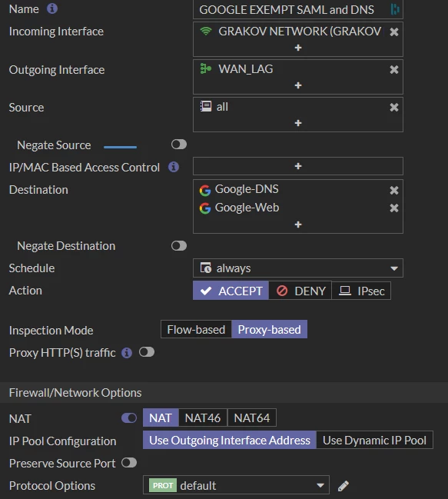Image resolution: width=448 pixels, height=499 pixels.
Task: Select the NAT mode option
Action: [161, 417]
